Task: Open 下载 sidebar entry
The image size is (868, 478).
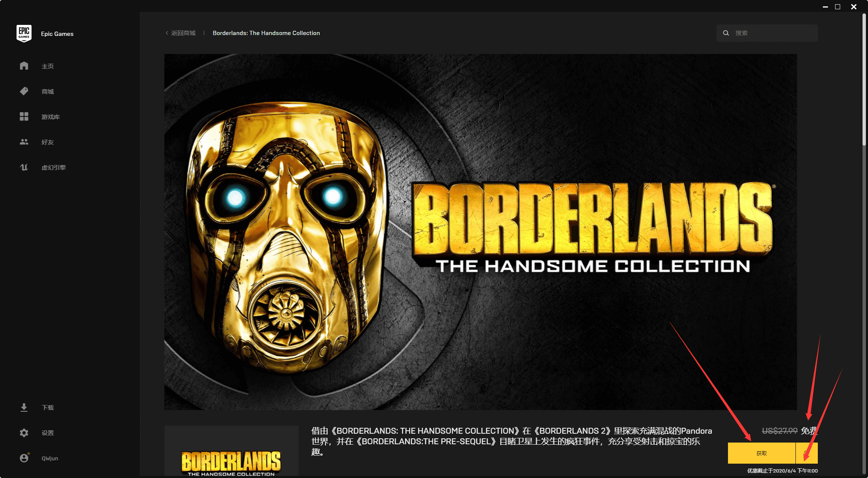Action: tap(48, 408)
